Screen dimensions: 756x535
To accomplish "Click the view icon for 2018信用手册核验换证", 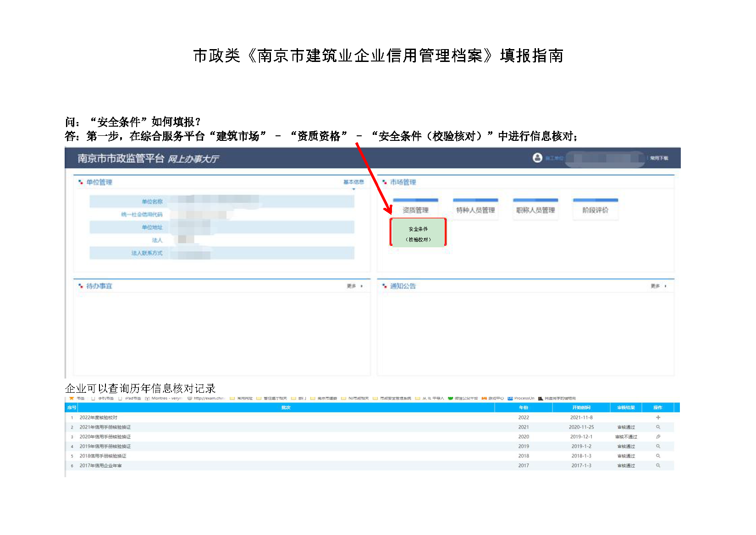I will click(658, 456).
